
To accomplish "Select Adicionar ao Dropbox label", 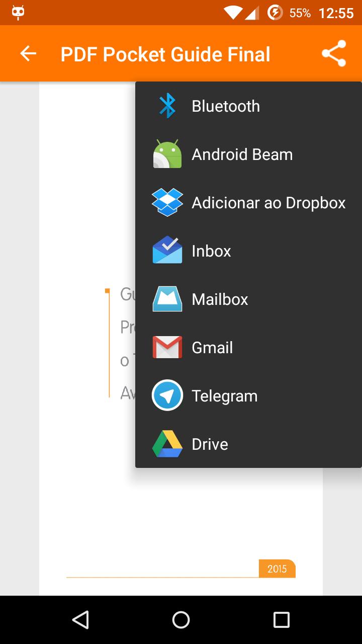I will [x=269, y=203].
